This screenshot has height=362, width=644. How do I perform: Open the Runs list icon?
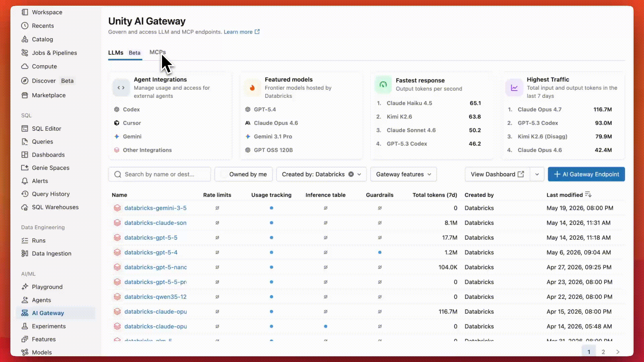24,240
